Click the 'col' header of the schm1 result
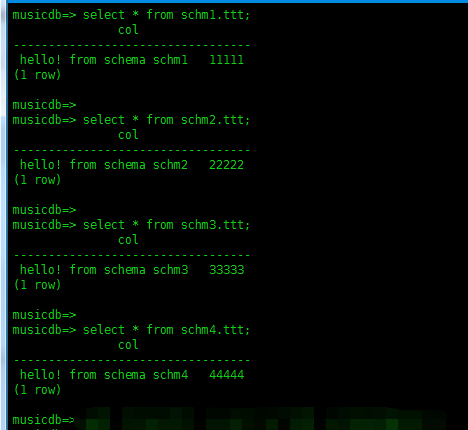 click(x=128, y=30)
